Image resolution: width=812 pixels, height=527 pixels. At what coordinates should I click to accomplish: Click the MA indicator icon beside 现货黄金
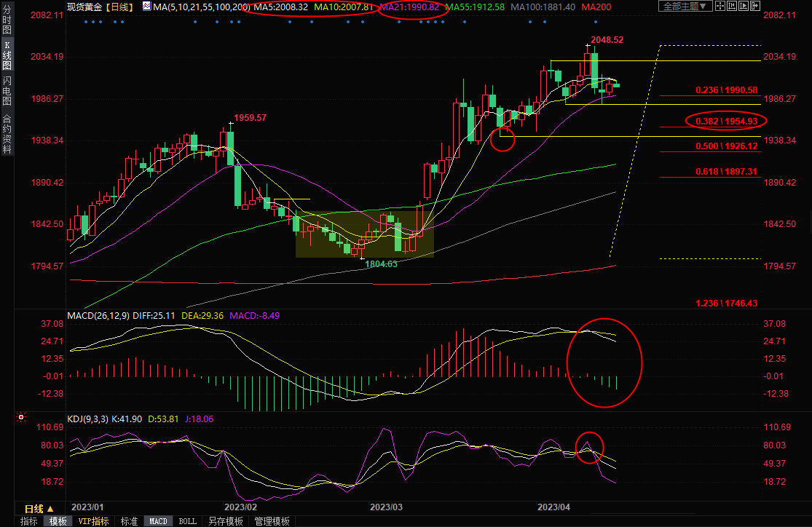click(146, 7)
